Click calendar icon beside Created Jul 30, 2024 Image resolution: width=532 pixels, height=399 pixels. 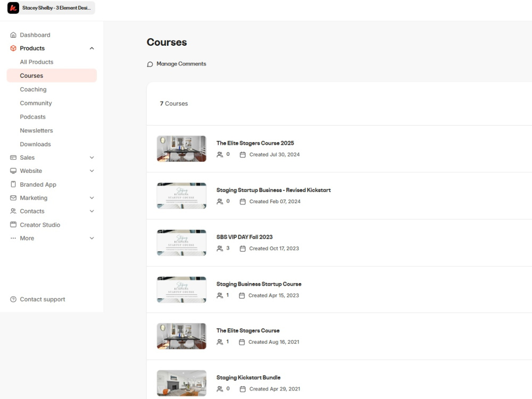tap(243, 155)
